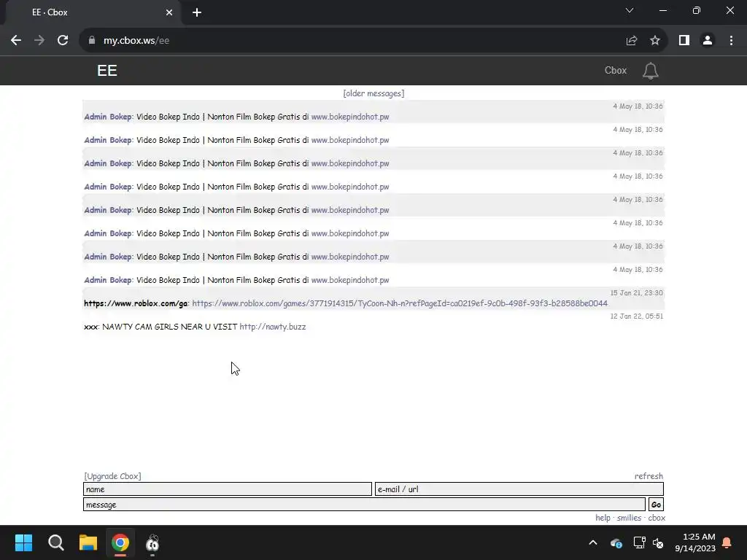This screenshot has height=560, width=747.
Task: Click the browser back arrow
Action: click(x=16, y=41)
